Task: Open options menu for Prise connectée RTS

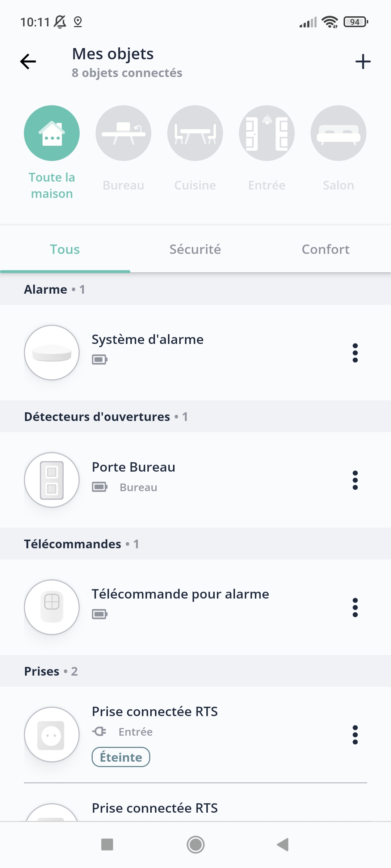Action: (355, 735)
